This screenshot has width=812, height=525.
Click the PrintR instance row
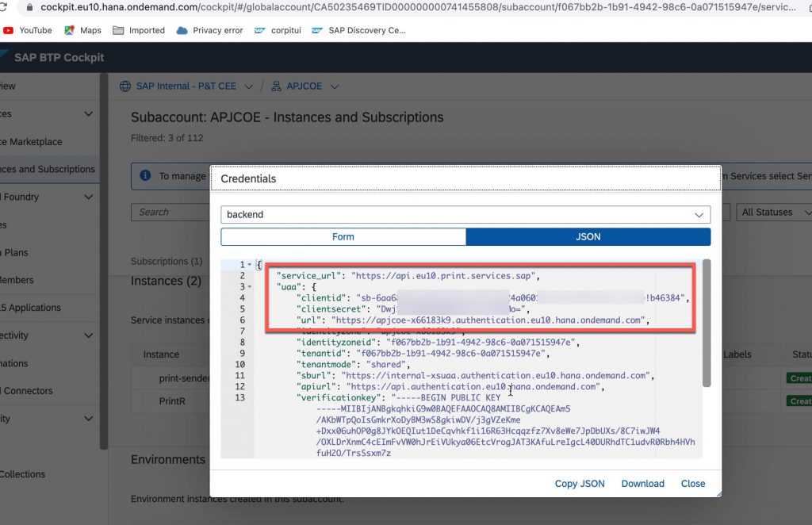point(172,401)
